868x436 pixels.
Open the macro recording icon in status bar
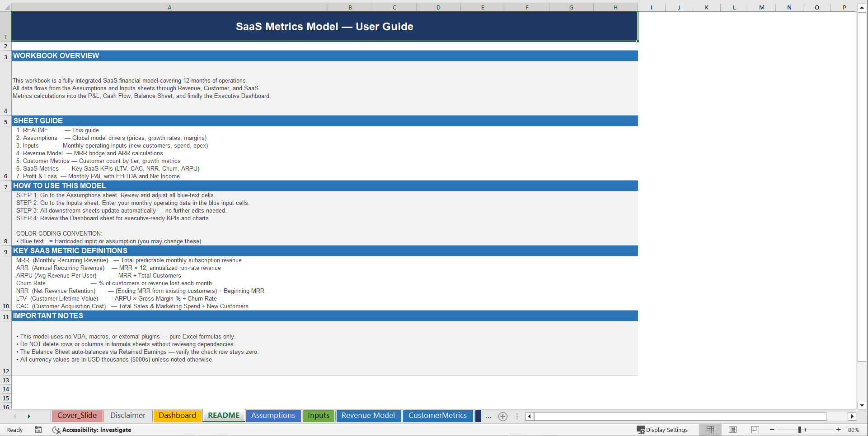pyautogui.click(x=38, y=430)
